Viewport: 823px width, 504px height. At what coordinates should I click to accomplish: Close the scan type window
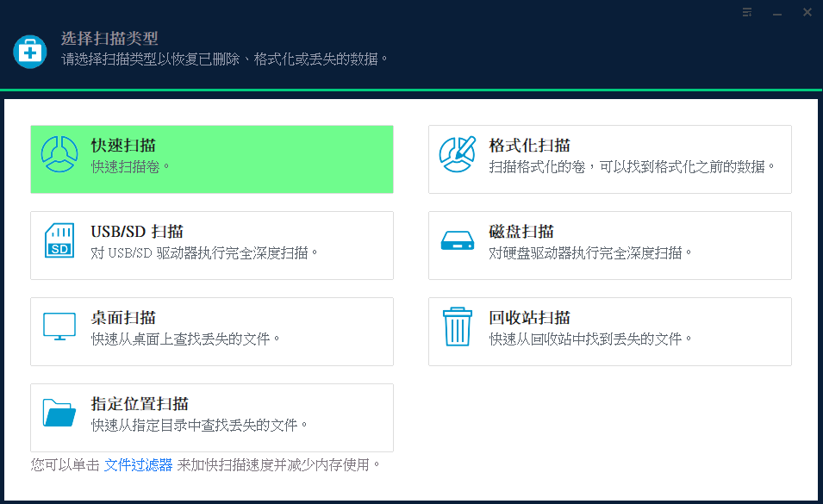point(807,13)
